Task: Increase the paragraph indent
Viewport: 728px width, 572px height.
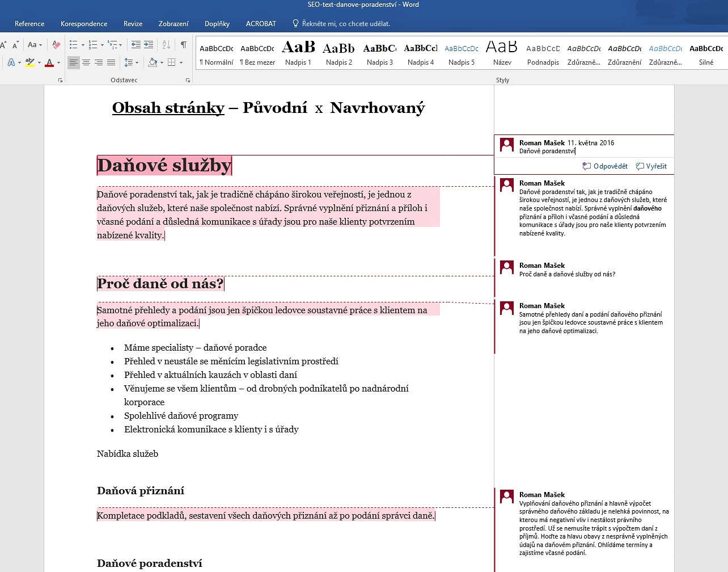Action: click(x=149, y=45)
